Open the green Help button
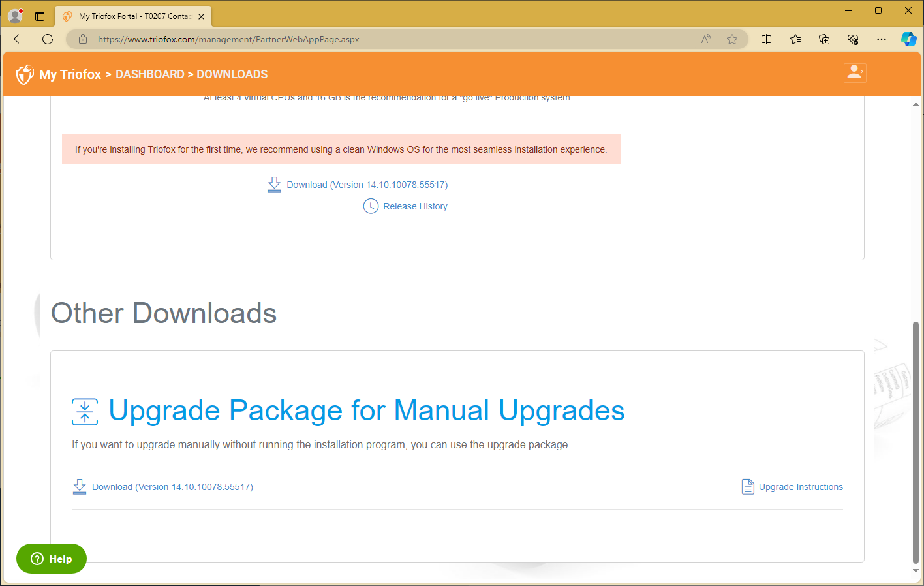 (x=52, y=559)
